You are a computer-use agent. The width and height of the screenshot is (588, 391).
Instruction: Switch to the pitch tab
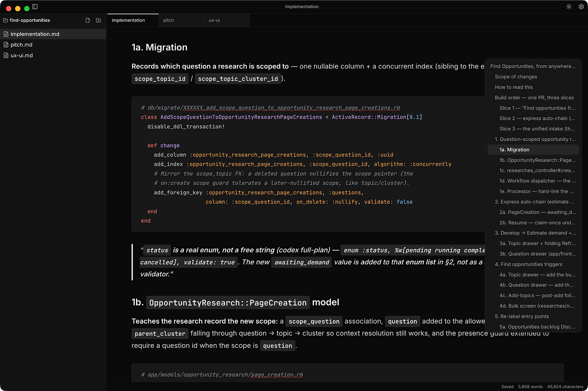(x=181, y=20)
